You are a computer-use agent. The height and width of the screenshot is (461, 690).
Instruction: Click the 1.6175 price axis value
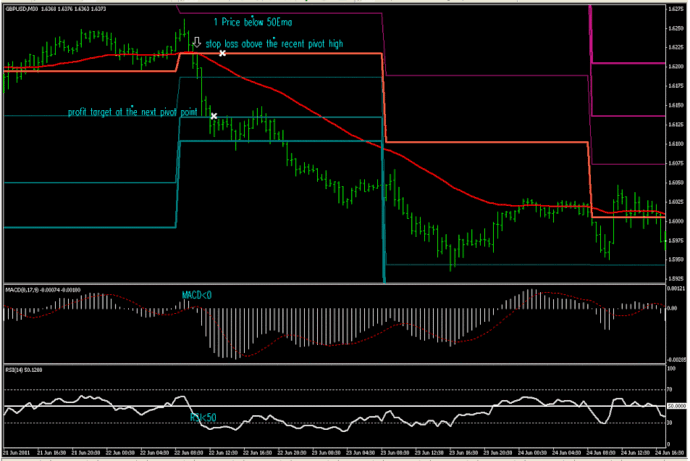(675, 86)
